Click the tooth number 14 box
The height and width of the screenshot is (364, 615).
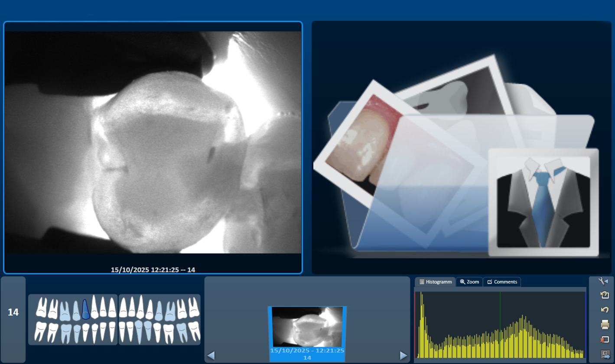tap(13, 312)
